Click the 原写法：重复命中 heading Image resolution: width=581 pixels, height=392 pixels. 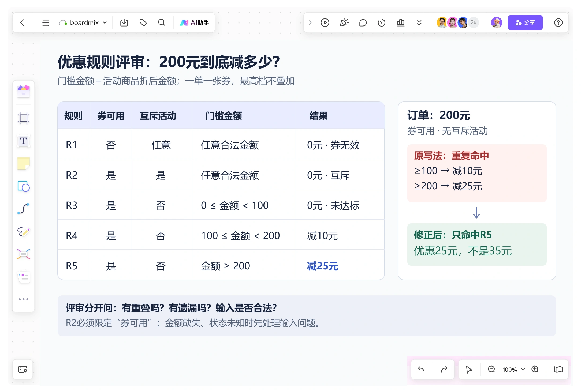(x=451, y=156)
